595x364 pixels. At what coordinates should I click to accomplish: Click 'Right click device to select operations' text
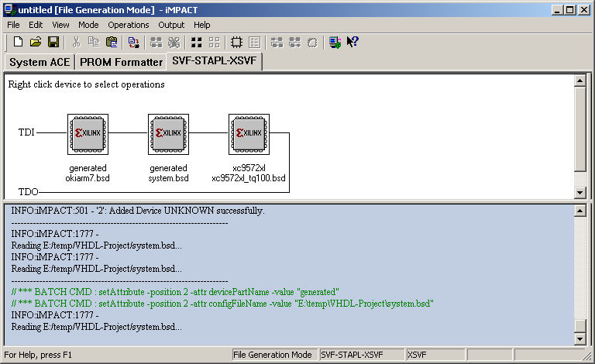[x=87, y=84]
